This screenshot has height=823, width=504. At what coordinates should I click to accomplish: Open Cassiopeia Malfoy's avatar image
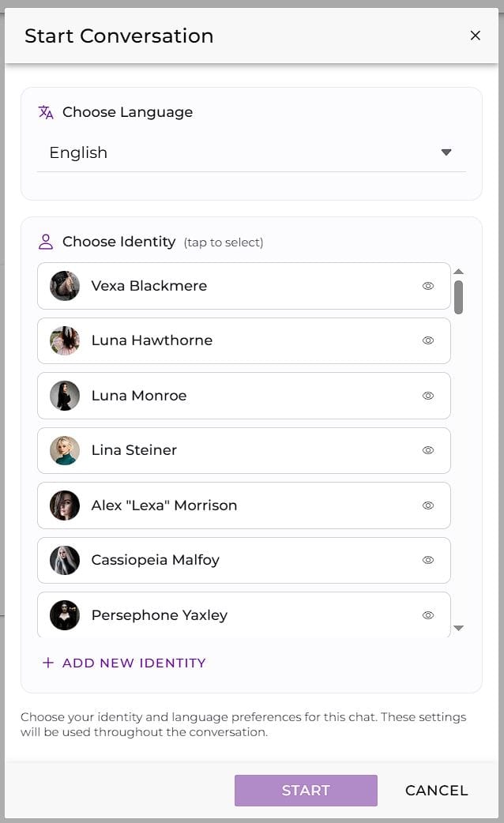[x=64, y=560]
